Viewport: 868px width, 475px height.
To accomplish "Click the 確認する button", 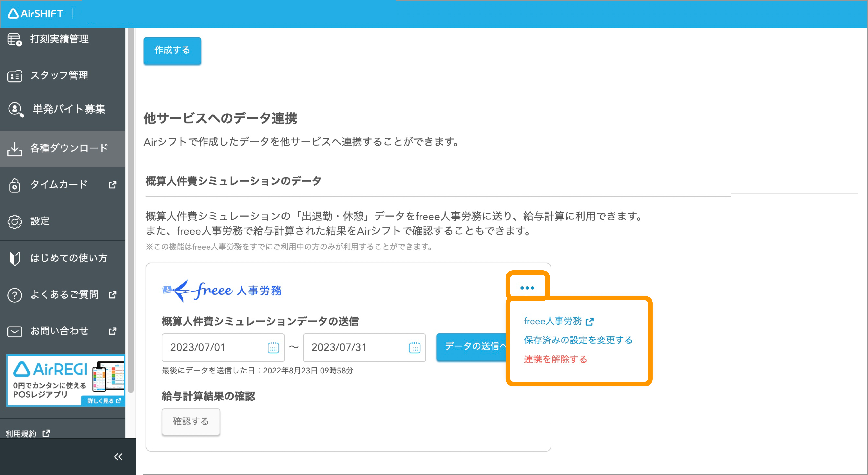I will 191,421.
